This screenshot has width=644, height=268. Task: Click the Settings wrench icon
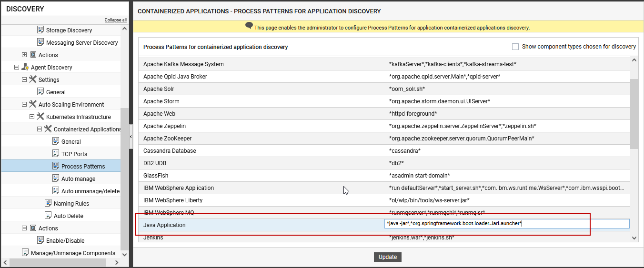(33, 79)
